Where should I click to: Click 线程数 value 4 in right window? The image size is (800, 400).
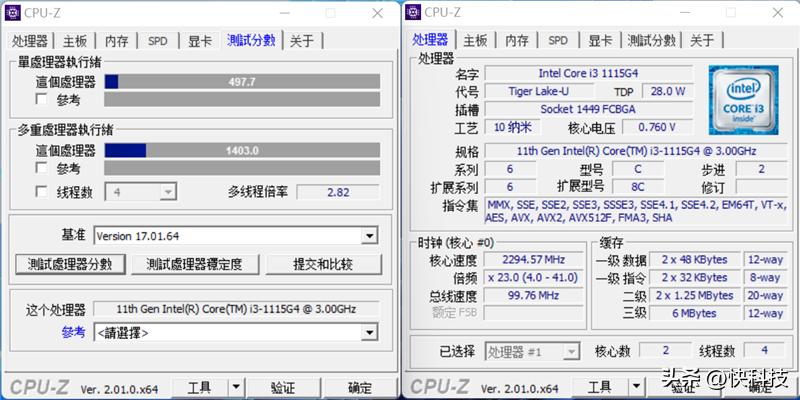[764, 351]
